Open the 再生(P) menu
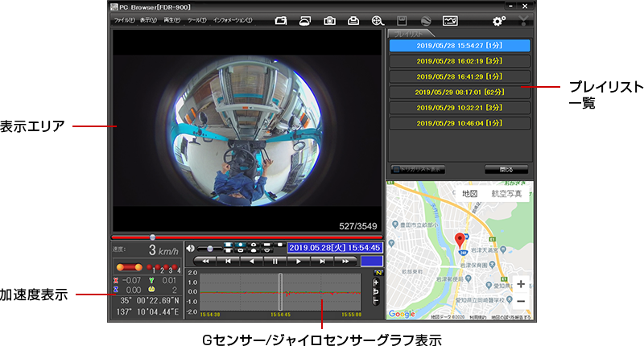The image size is (644, 346). 172,19
